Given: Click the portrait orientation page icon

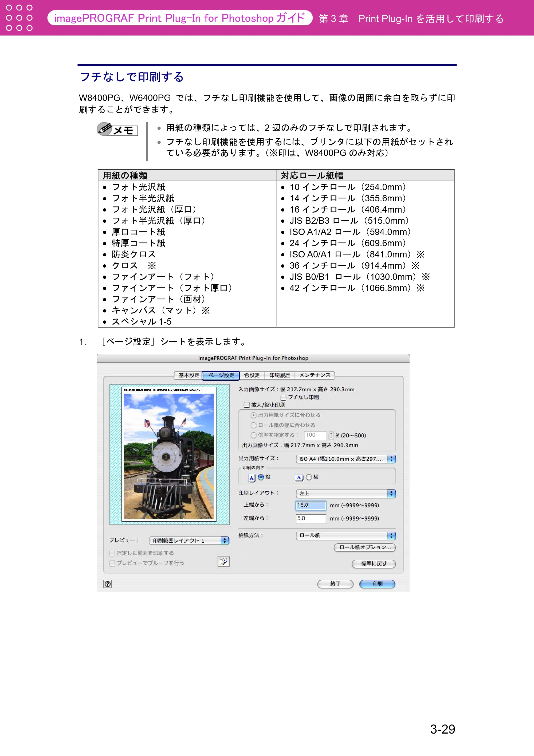Looking at the screenshot, I should point(252,477).
